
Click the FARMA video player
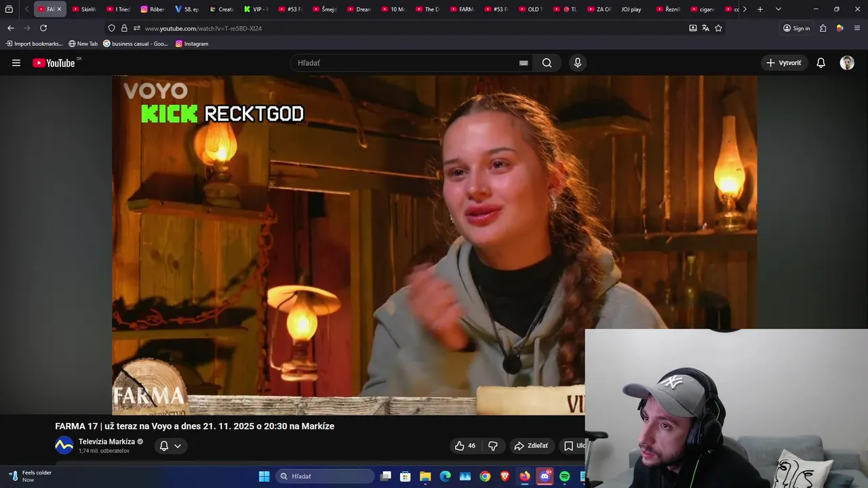click(434, 245)
